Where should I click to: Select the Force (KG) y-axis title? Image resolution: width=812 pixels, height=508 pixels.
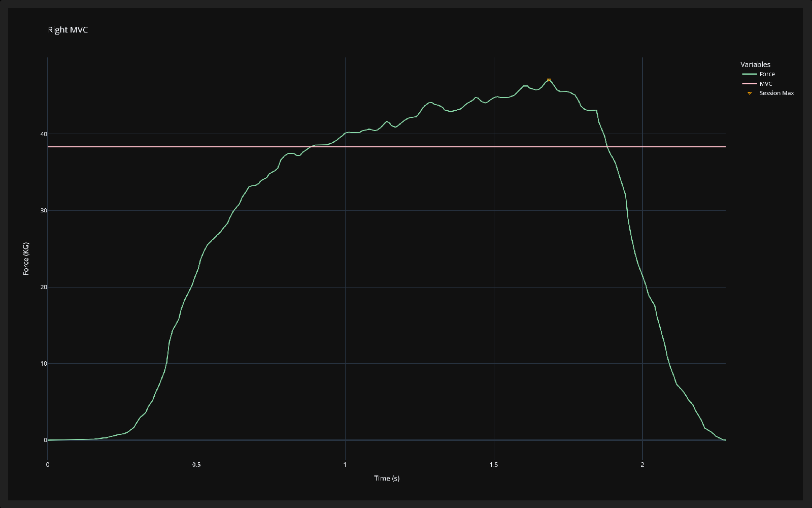26,259
